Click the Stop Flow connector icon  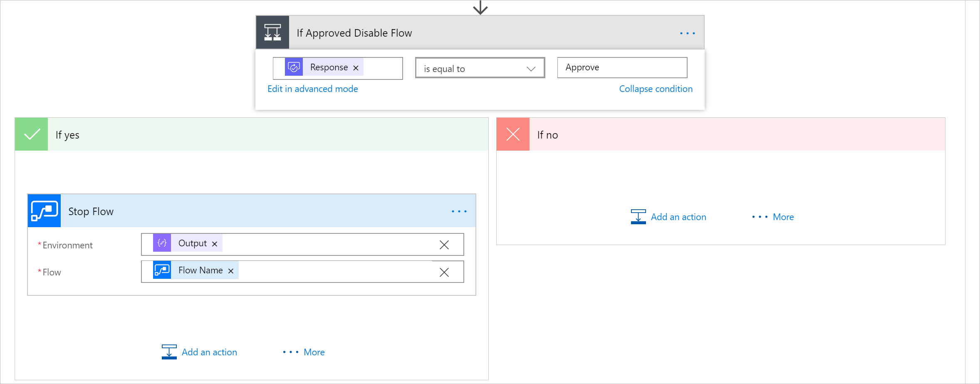(x=44, y=211)
